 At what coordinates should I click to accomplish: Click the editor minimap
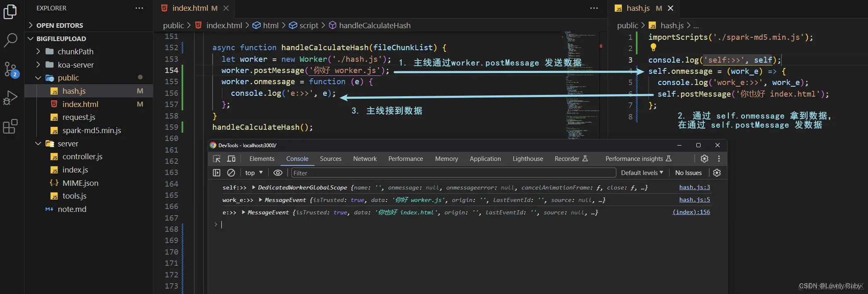click(582, 85)
